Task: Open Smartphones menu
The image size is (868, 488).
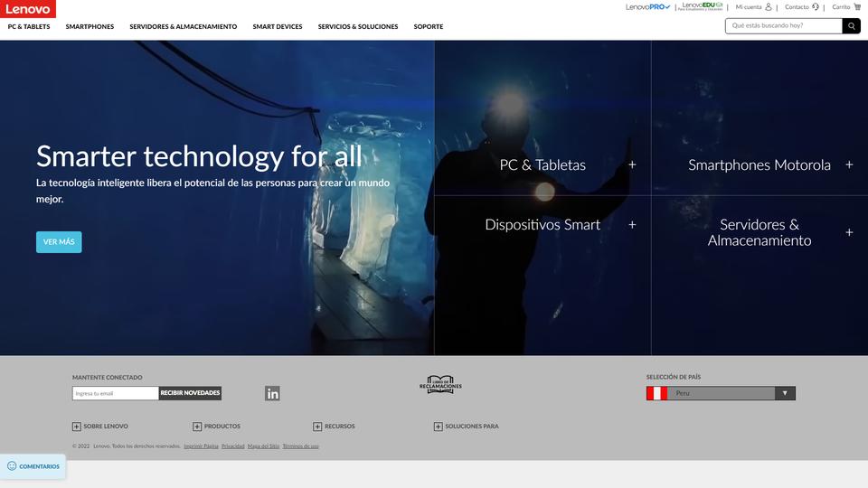Action: [90, 26]
